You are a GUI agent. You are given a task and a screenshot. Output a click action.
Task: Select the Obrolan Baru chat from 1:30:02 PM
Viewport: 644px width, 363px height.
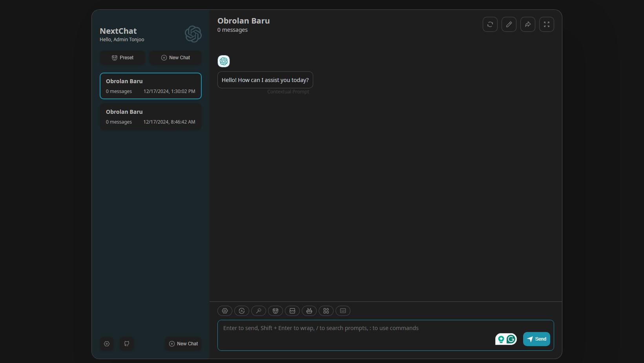coord(150,86)
